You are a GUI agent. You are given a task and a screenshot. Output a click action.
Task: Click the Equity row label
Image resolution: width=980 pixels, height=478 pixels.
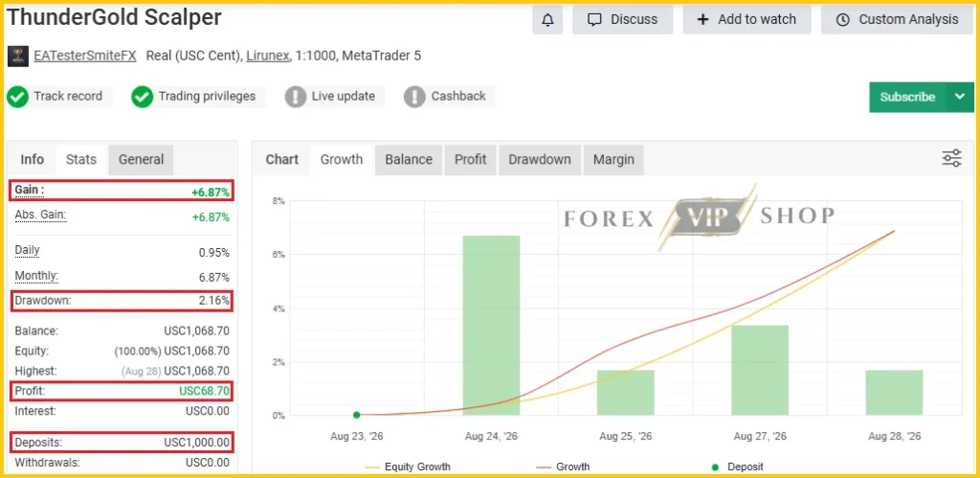[32, 351]
